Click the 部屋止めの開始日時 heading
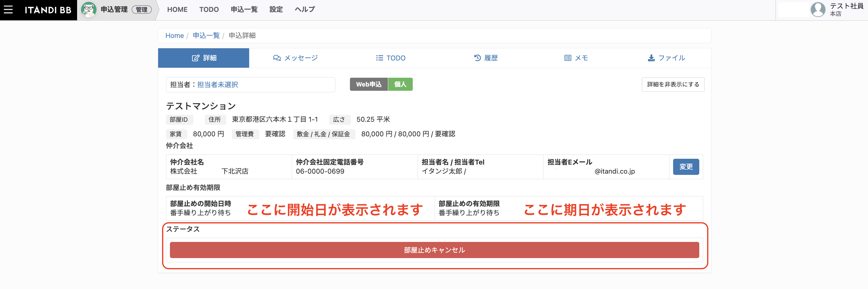The image size is (868, 289). pos(201,204)
